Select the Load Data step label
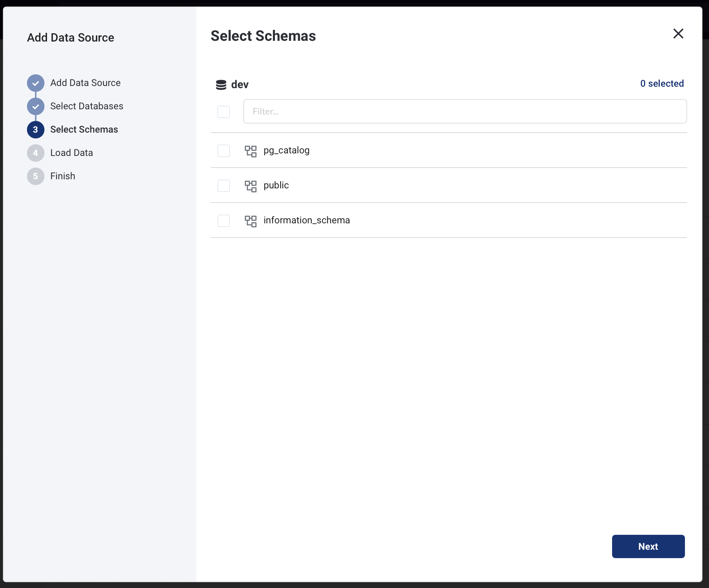 point(71,153)
